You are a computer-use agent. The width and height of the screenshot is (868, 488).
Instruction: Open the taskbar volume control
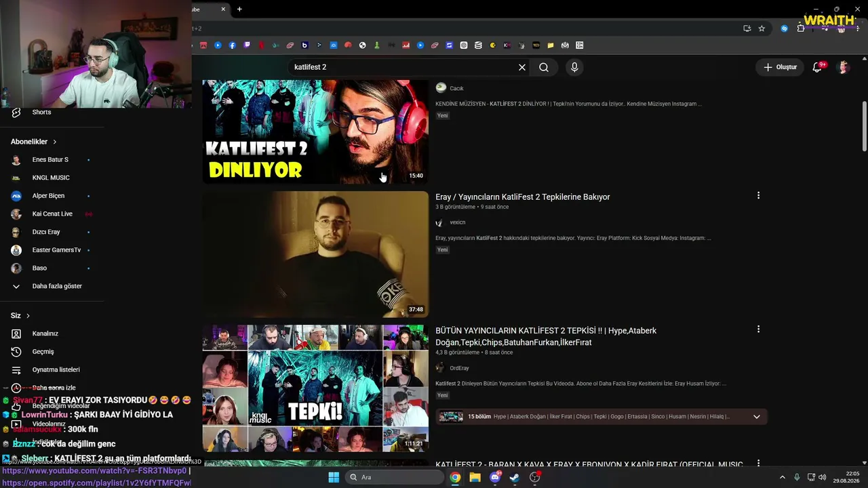pyautogui.click(x=823, y=477)
